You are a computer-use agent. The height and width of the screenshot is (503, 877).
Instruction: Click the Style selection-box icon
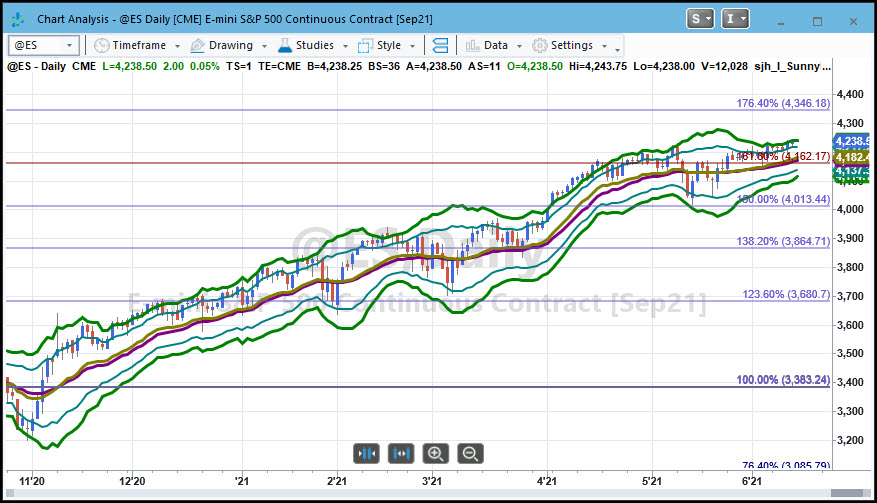coord(365,45)
